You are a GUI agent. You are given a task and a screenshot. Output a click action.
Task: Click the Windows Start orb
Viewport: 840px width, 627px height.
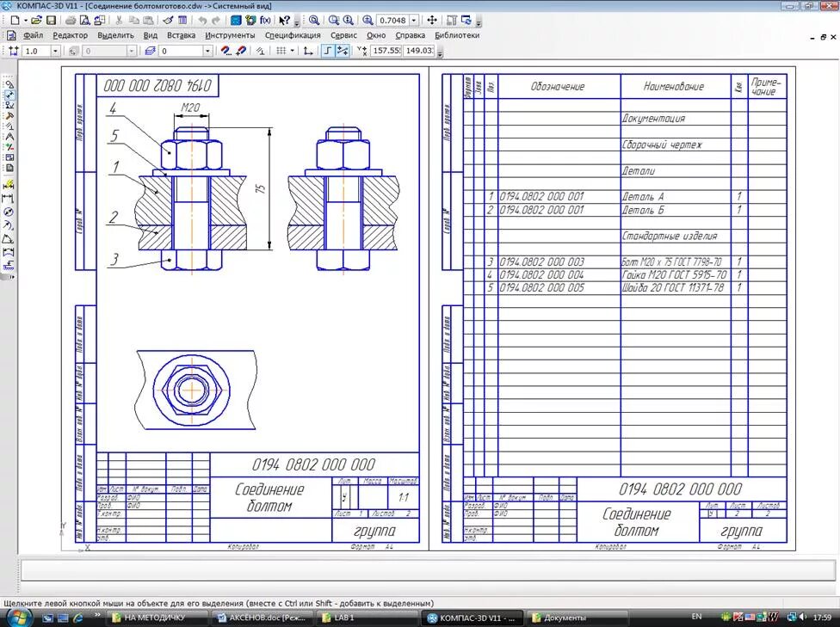19,618
